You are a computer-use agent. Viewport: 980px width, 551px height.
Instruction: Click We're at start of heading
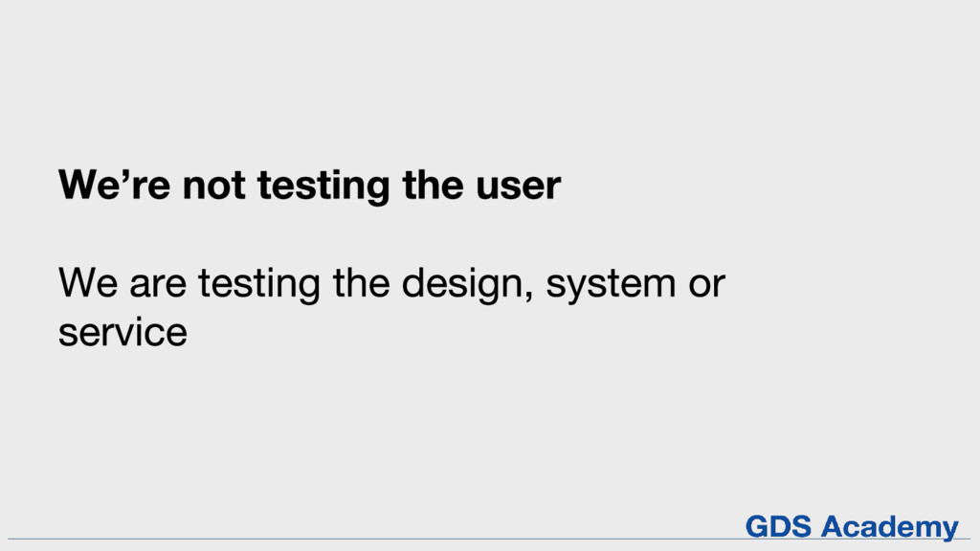click(115, 185)
